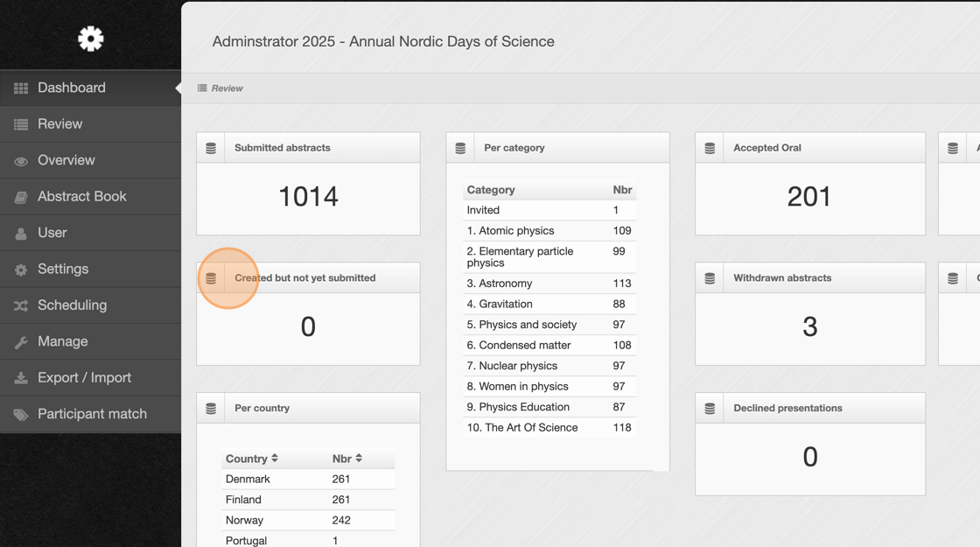Click Portugal in the country table

click(x=246, y=541)
